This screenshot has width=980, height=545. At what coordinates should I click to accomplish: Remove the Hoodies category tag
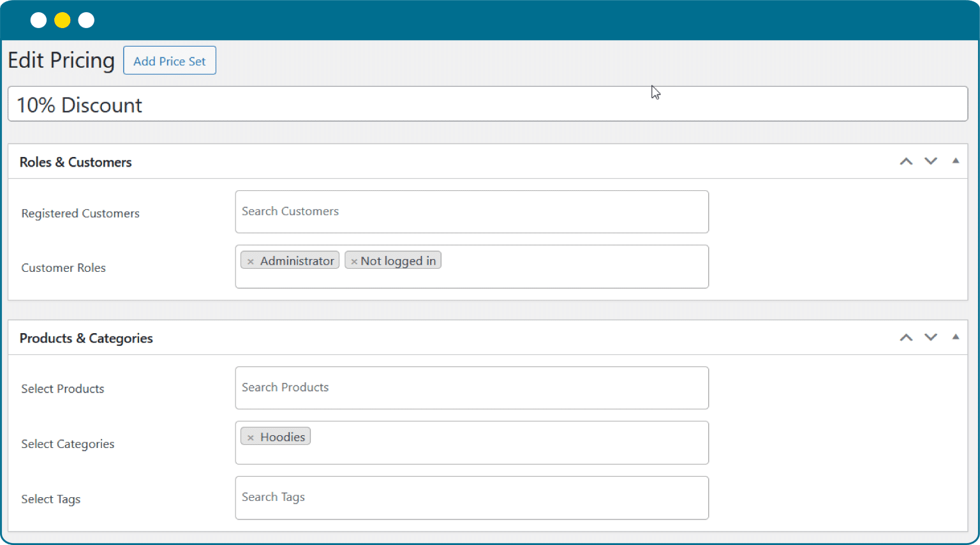(x=251, y=438)
